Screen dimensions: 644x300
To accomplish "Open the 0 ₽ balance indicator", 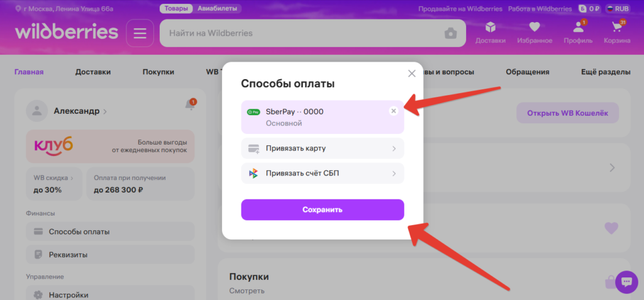I will pos(589,9).
